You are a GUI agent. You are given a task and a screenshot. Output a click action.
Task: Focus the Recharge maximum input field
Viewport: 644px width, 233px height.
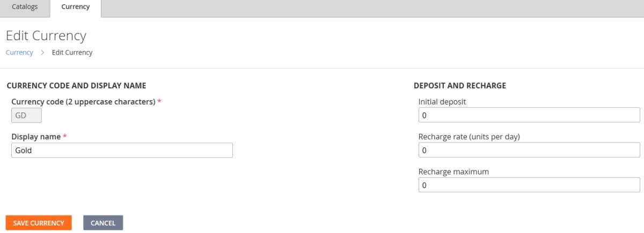coord(529,185)
